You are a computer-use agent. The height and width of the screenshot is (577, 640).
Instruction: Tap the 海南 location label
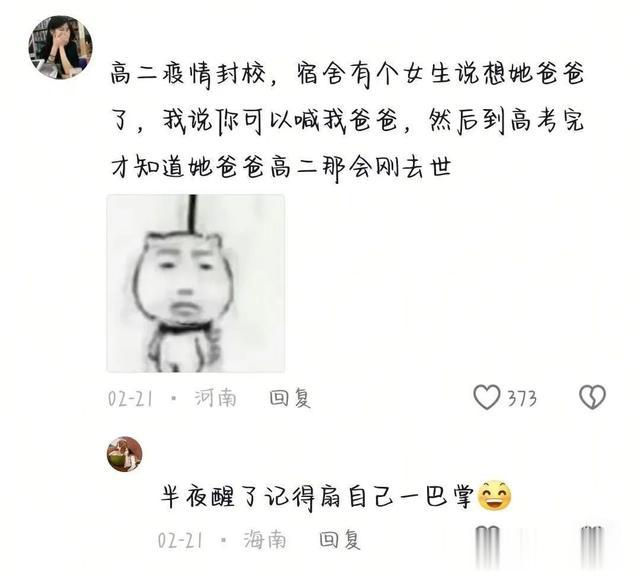click(265, 540)
